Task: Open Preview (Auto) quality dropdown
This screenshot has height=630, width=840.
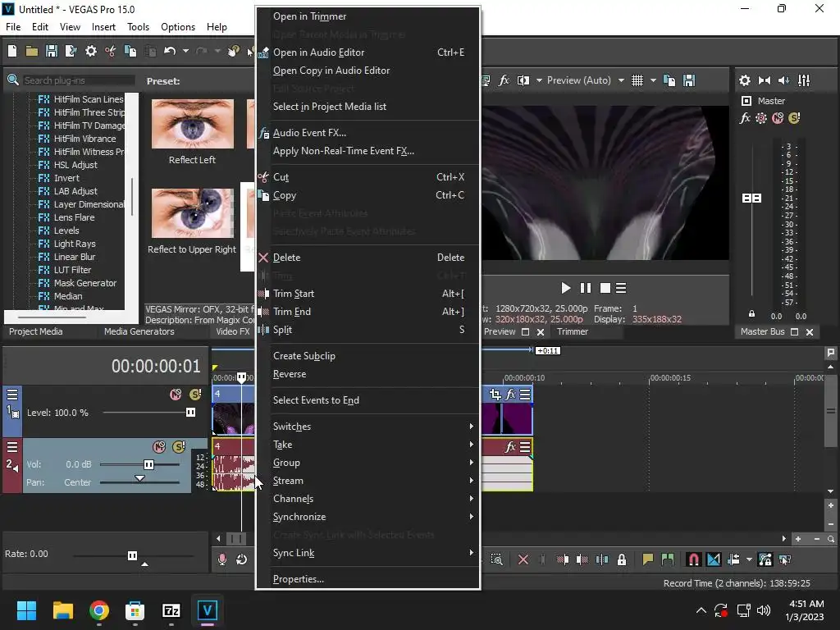Action: tap(621, 80)
